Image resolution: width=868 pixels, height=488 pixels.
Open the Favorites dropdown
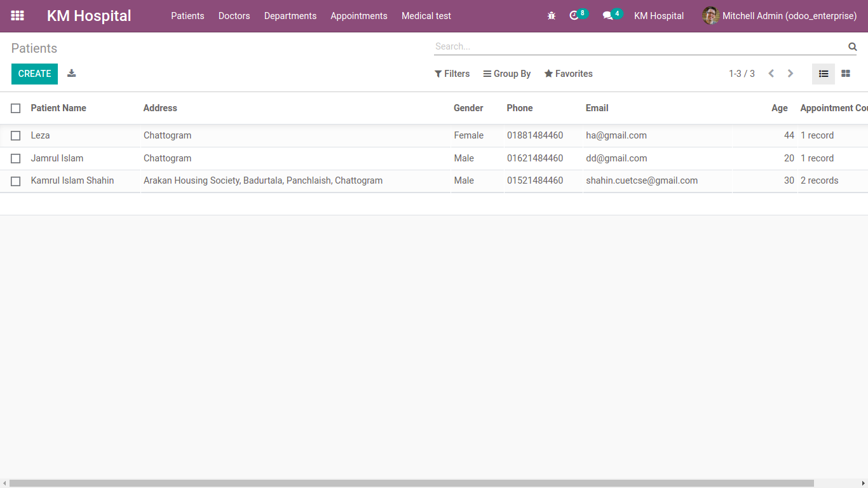568,74
